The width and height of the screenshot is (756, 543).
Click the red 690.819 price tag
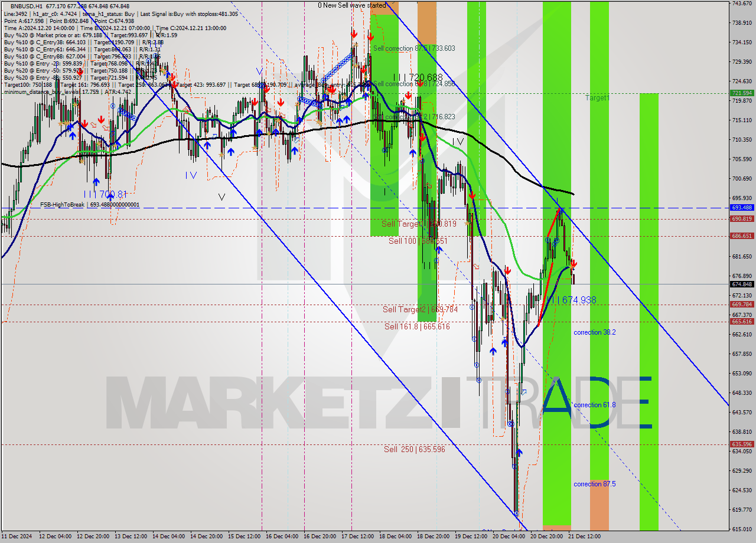click(x=742, y=218)
